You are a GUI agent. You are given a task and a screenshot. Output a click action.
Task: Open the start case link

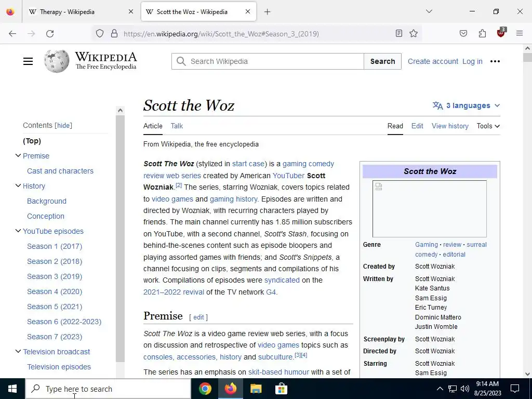[248, 164]
